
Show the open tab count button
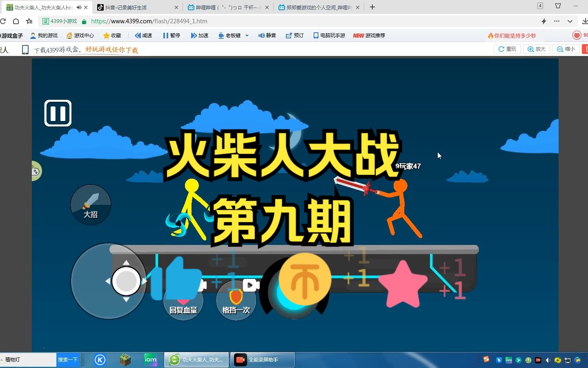(540, 6)
